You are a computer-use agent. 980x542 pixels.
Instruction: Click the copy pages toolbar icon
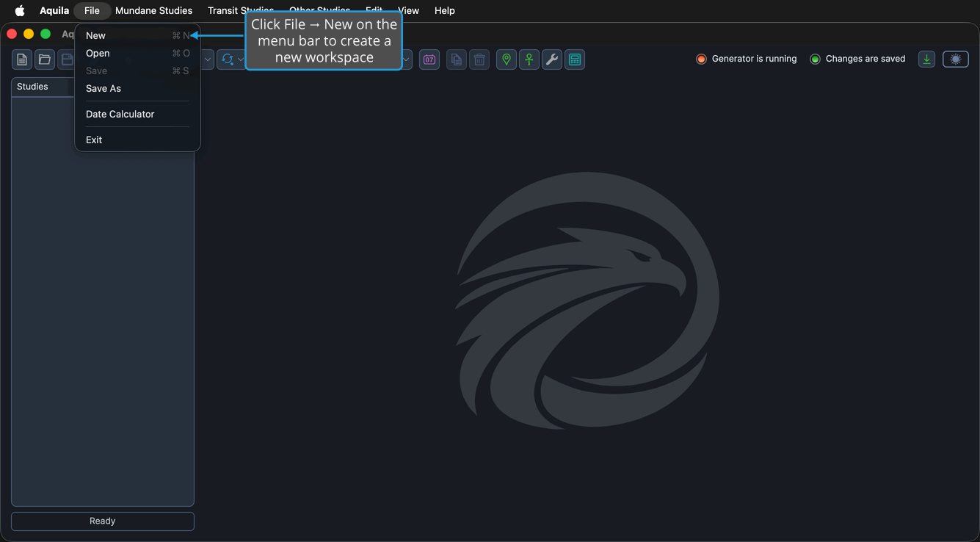click(457, 59)
